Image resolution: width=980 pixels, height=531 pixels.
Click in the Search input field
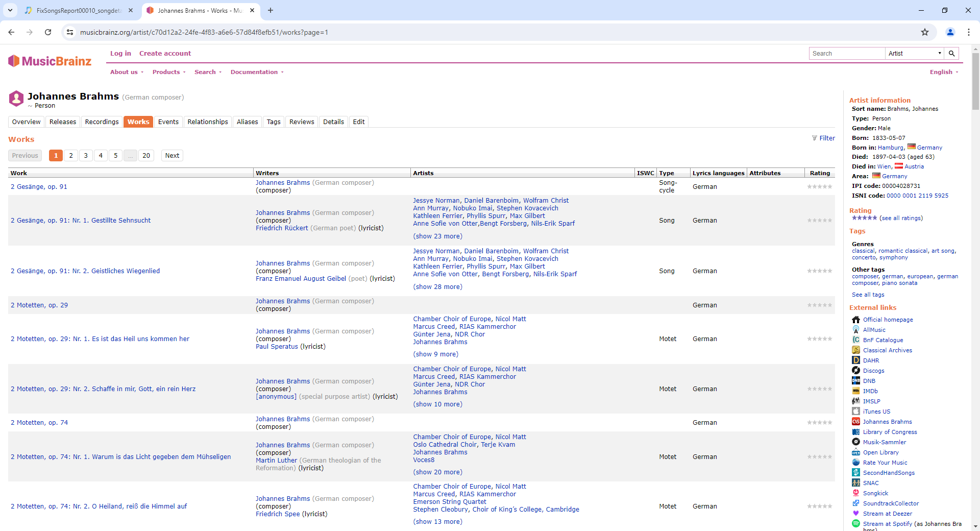pyautogui.click(x=847, y=54)
